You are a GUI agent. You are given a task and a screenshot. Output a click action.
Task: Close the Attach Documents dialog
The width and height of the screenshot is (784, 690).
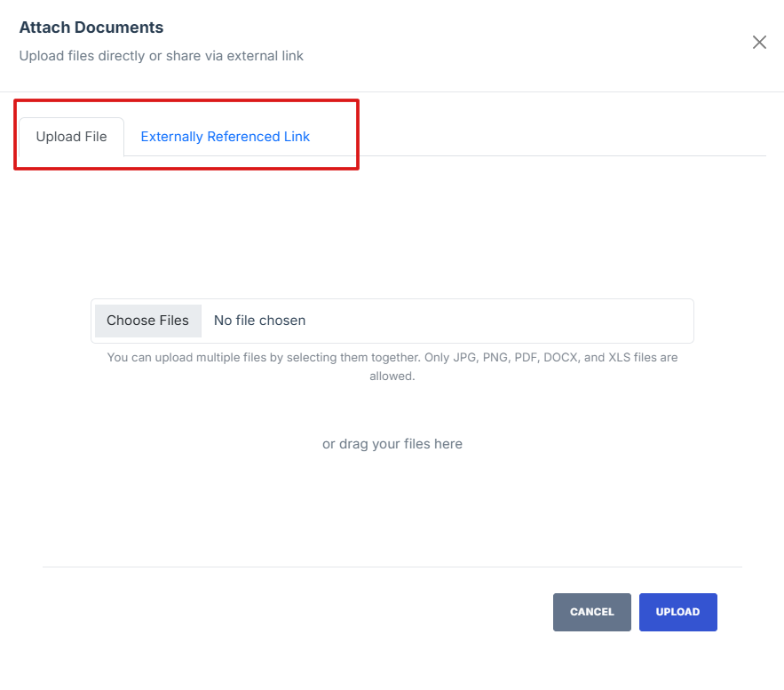click(x=759, y=43)
